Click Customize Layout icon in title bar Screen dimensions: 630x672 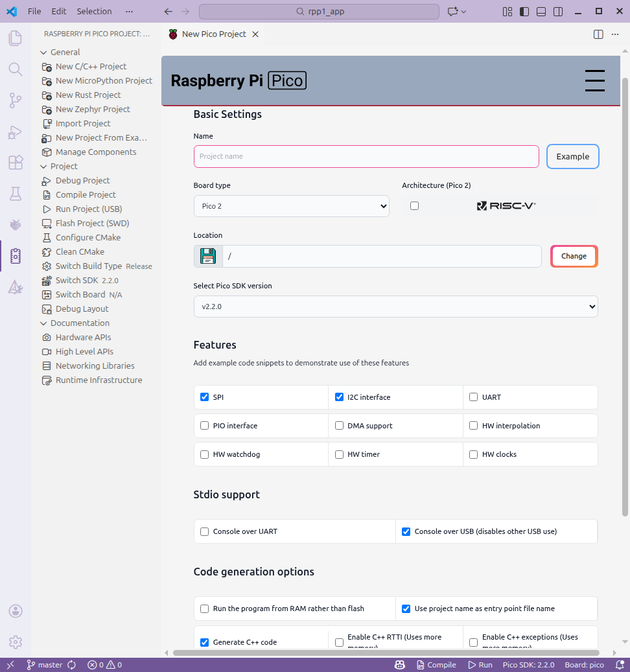click(x=507, y=12)
